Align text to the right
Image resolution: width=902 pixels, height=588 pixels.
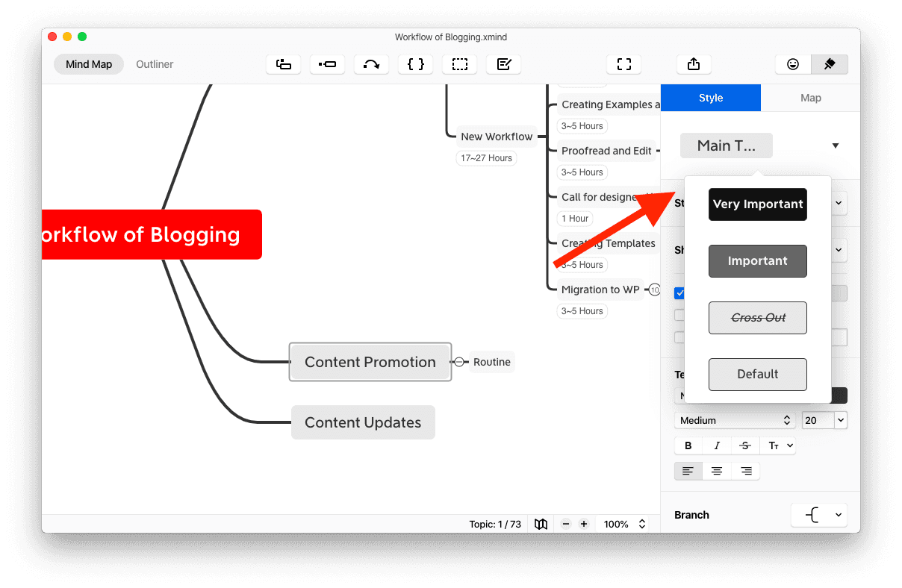pos(745,471)
